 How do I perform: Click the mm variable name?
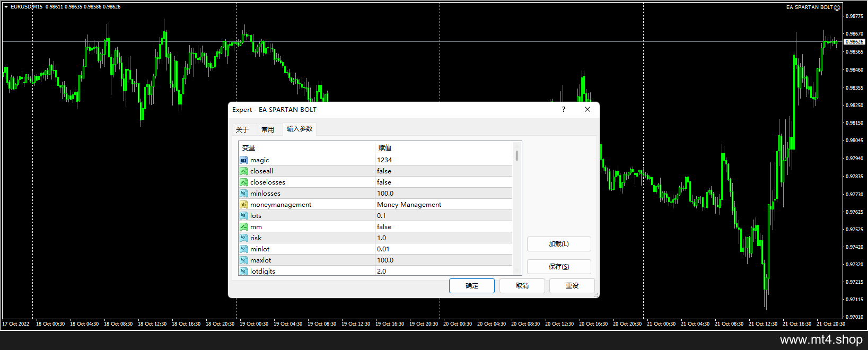click(x=256, y=227)
